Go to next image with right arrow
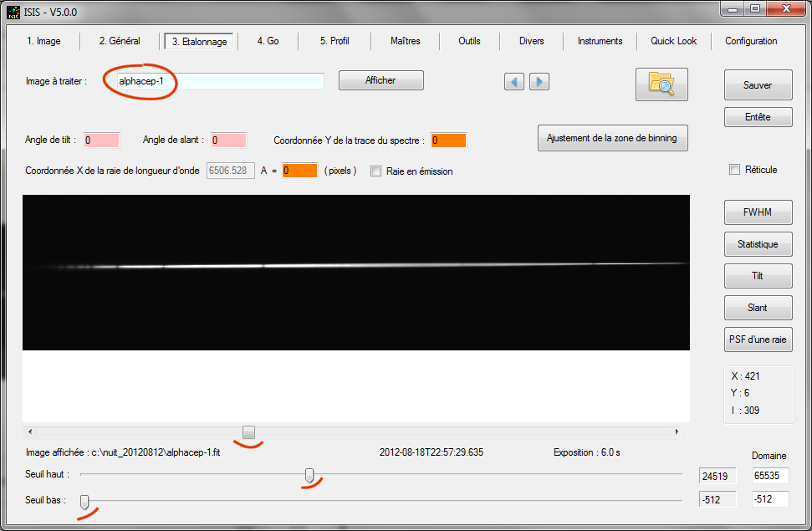Viewport: 812px width, 531px height. coord(539,82)
